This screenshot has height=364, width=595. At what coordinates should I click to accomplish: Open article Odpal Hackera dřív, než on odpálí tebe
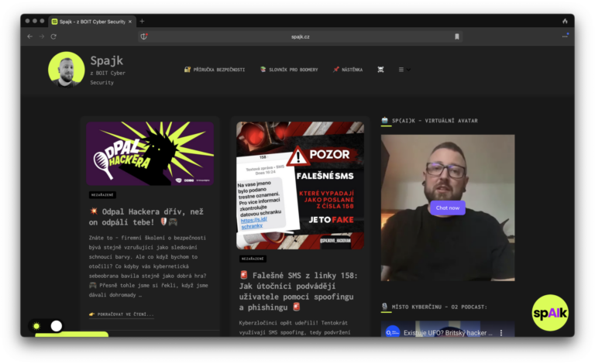(146, 217)
